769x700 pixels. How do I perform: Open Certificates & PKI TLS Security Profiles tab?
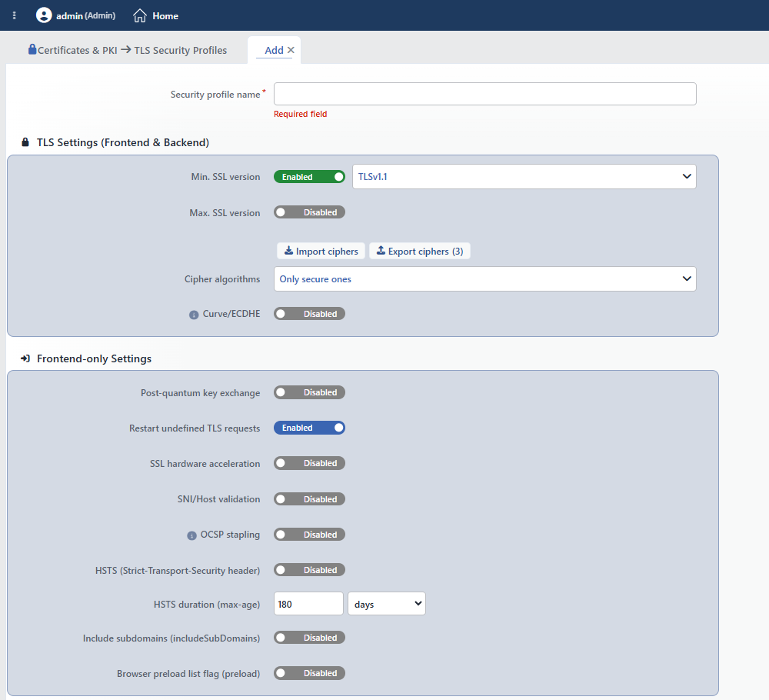128,50
